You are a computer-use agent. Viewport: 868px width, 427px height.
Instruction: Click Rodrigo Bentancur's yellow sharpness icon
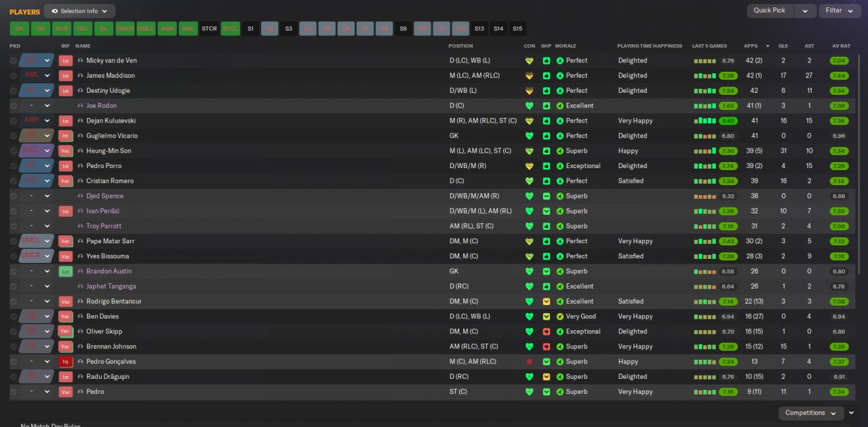(546, 302)
